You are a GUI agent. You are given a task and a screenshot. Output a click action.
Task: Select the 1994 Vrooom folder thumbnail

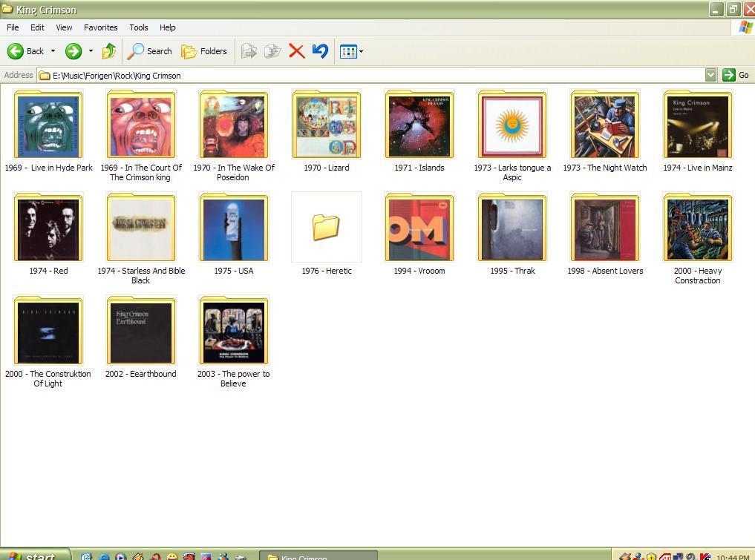click(419, 227)
